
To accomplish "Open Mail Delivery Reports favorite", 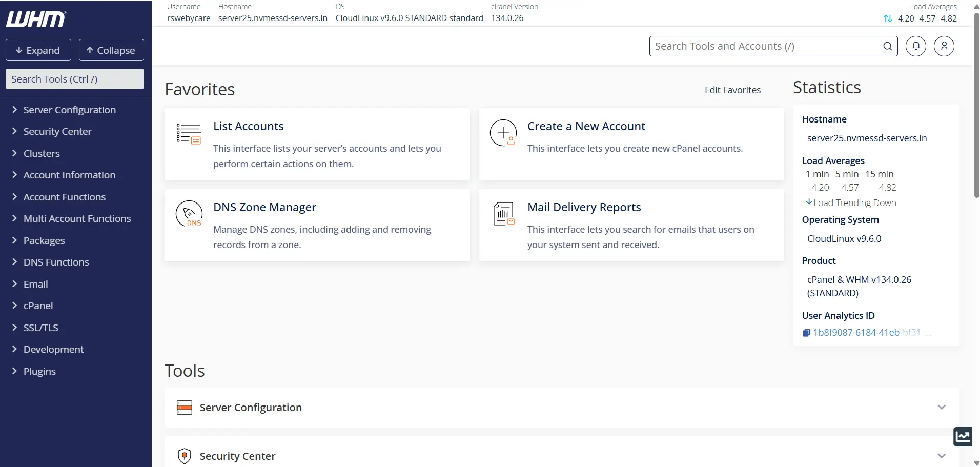I will tap(631, 226).
